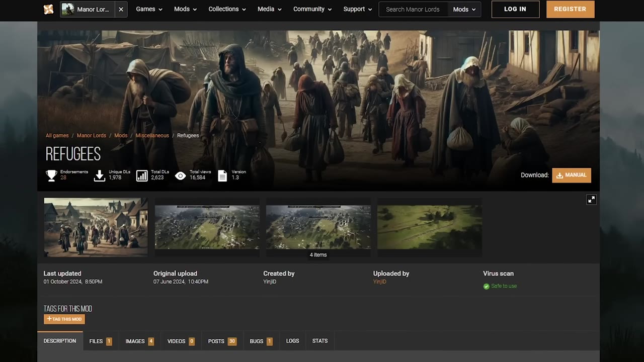Viewport: 644px width, 362px height.
Task: Expand the Games menu
Action: tap(149, 9)
